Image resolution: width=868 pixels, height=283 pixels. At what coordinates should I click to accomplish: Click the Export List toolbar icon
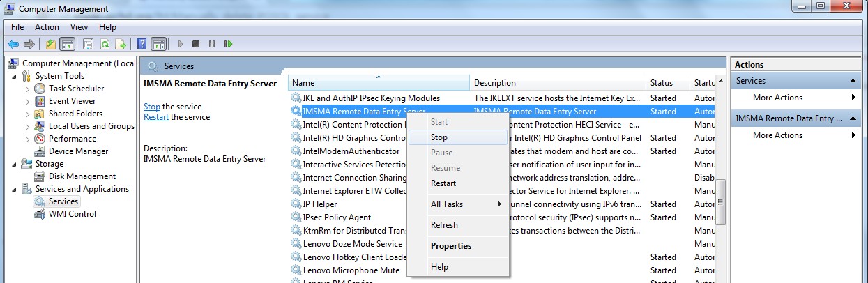coord(120,44)
